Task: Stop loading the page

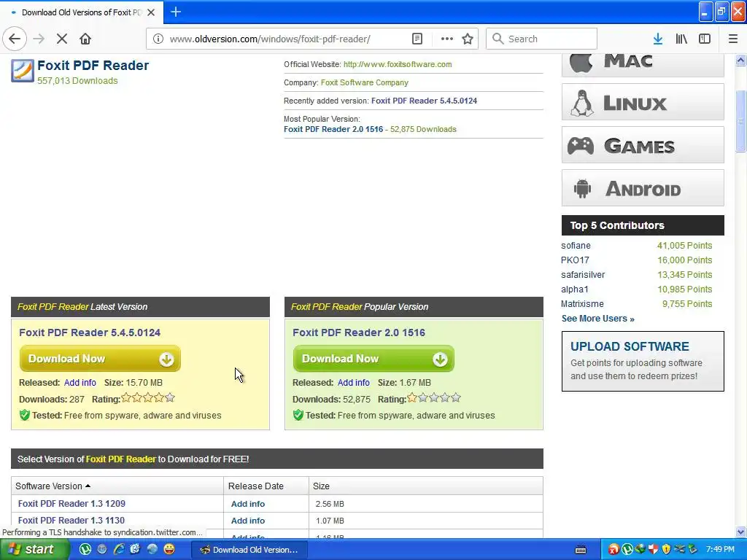Action: pos(62,39)
